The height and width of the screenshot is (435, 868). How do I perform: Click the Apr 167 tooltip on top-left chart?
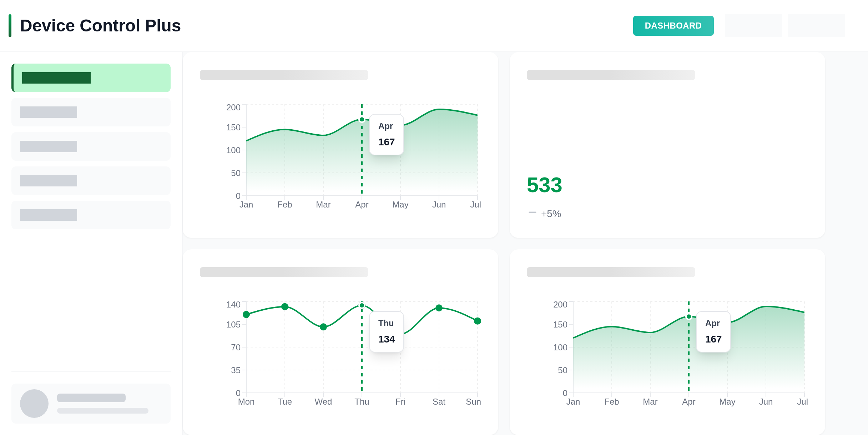point(387,135)
